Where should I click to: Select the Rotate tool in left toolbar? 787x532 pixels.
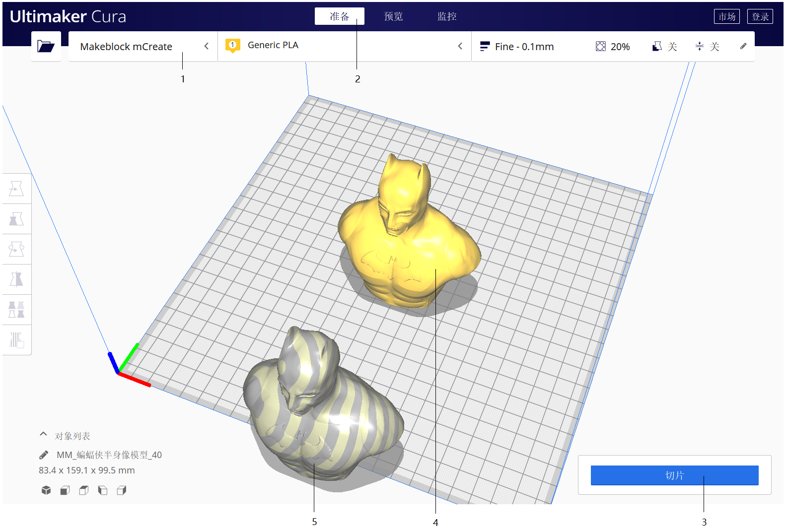tap(16, 249)
